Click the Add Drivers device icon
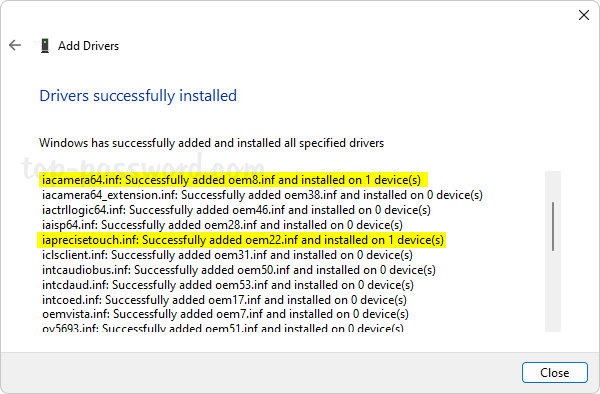 (45, 46)
